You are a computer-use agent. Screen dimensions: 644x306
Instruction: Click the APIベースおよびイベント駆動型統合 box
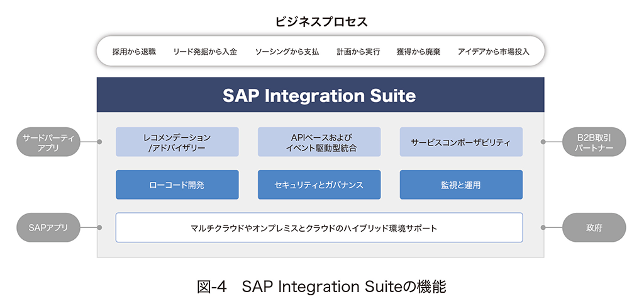coord(319,142)
